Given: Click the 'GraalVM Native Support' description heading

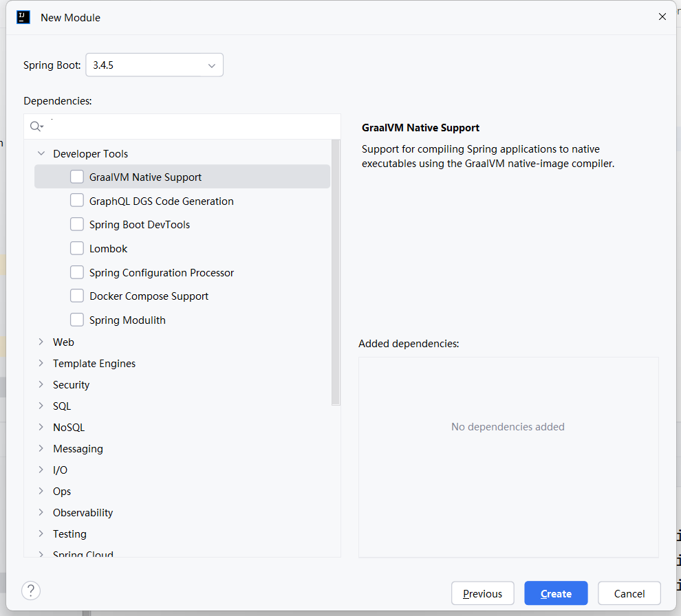Looking at the screenshot, I should [420, 128].
